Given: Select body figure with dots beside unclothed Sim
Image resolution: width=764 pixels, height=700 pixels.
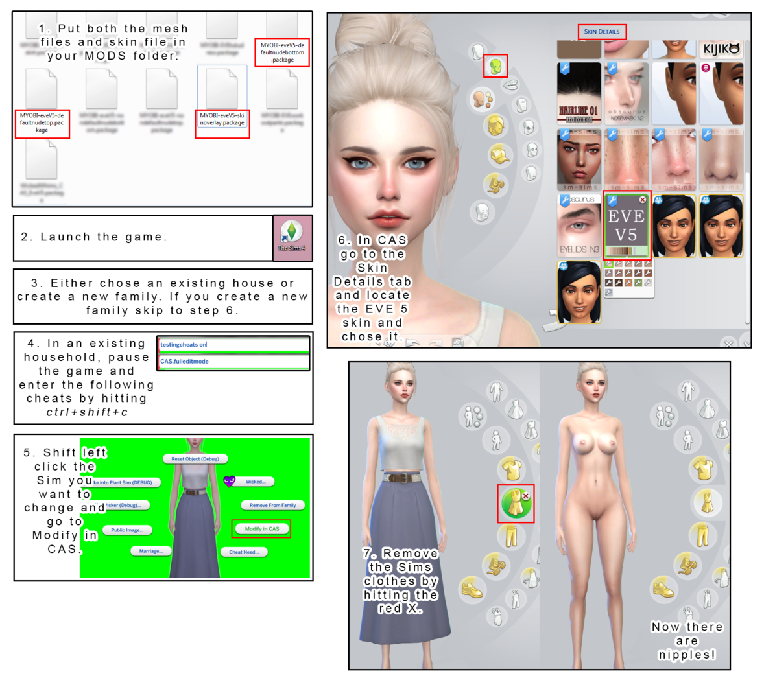Looking at the screenshot, I should (663, 417).
